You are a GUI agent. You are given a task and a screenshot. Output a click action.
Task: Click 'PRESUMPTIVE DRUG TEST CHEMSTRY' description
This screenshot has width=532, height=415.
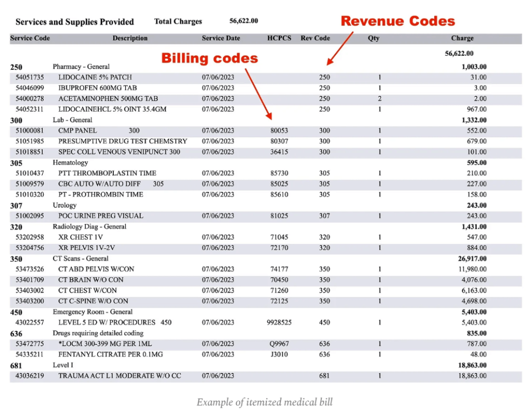(123, 141)
